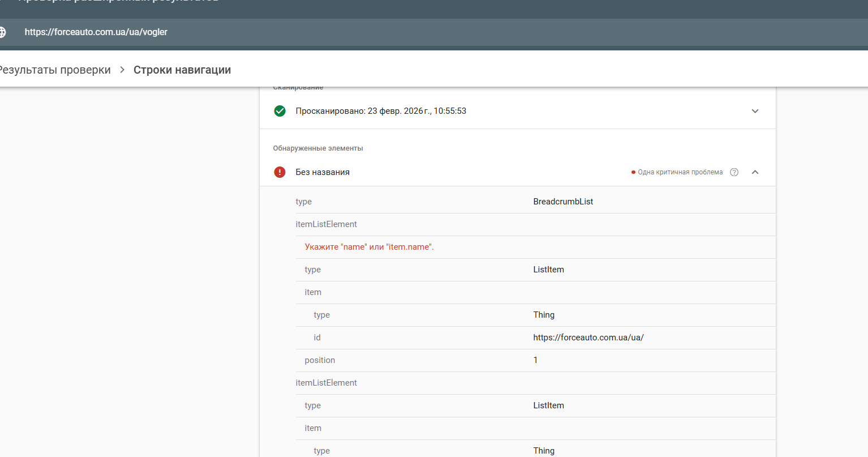Image resolution: width=868 pixels, height=457 pixels.
Task: Click the first itemListElement row
Action: [535, 224]
